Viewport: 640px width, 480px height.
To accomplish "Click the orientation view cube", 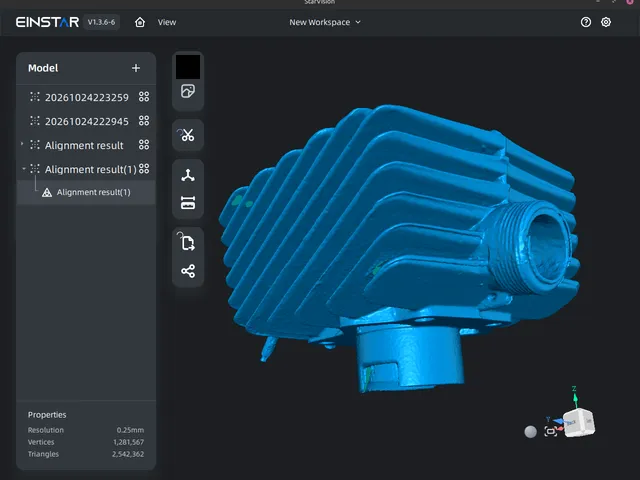I will (579, 423).
